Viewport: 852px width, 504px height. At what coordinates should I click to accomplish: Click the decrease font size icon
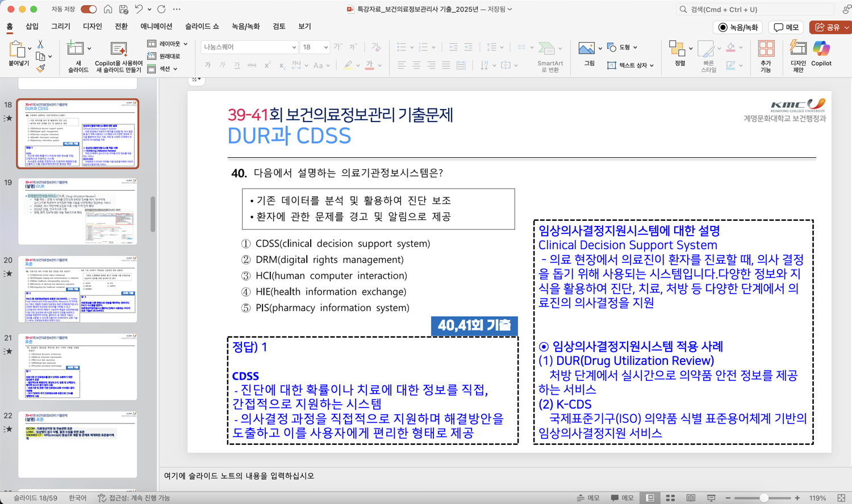353,47
